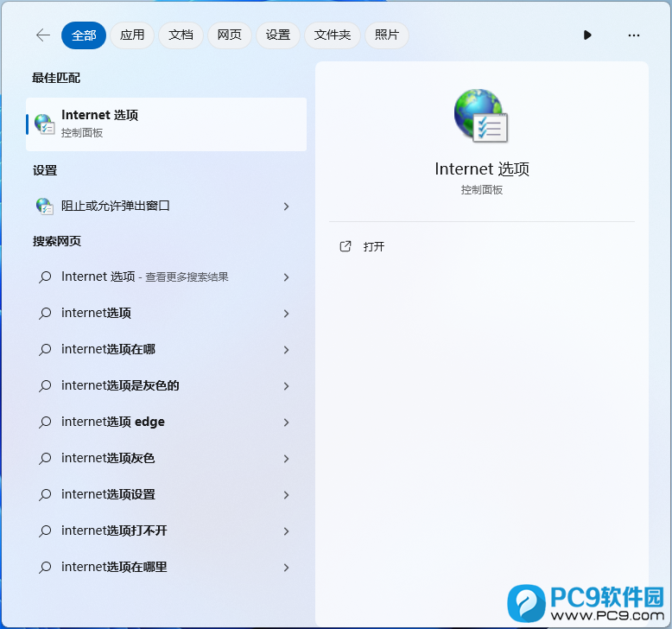
Task: Select the 全部 filter tab
Action: 84,35
